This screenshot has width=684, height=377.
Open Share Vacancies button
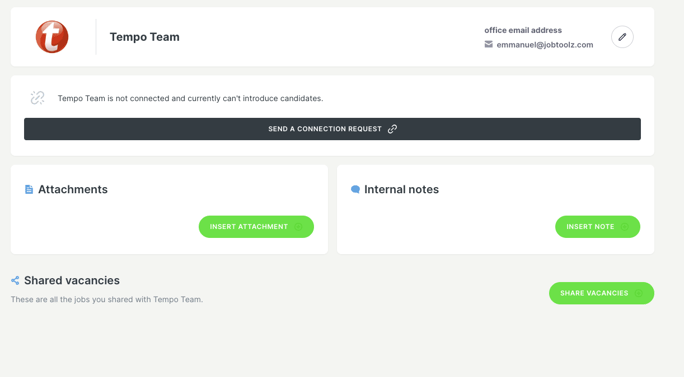[x=602, y=293]
